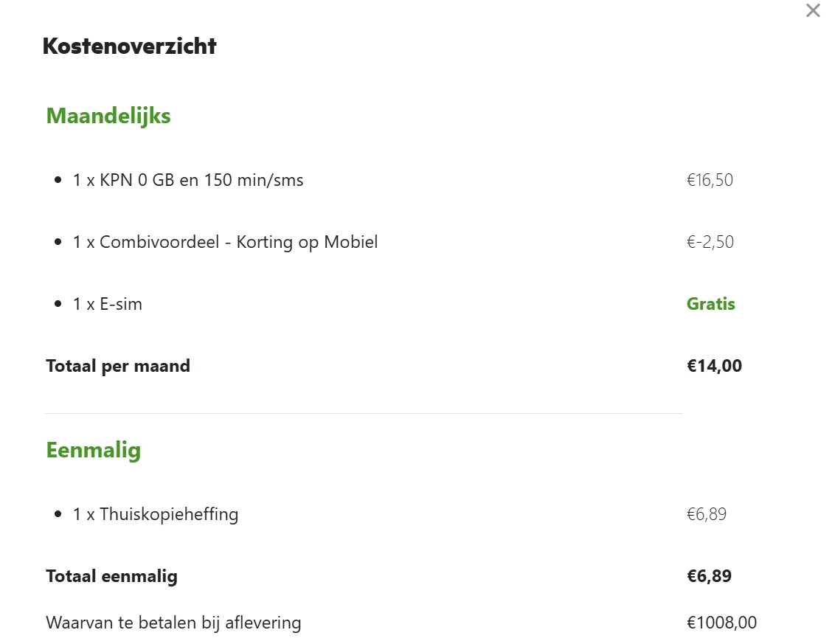Close the Kostenoverzicht dialog

click(x=813, y=10)
